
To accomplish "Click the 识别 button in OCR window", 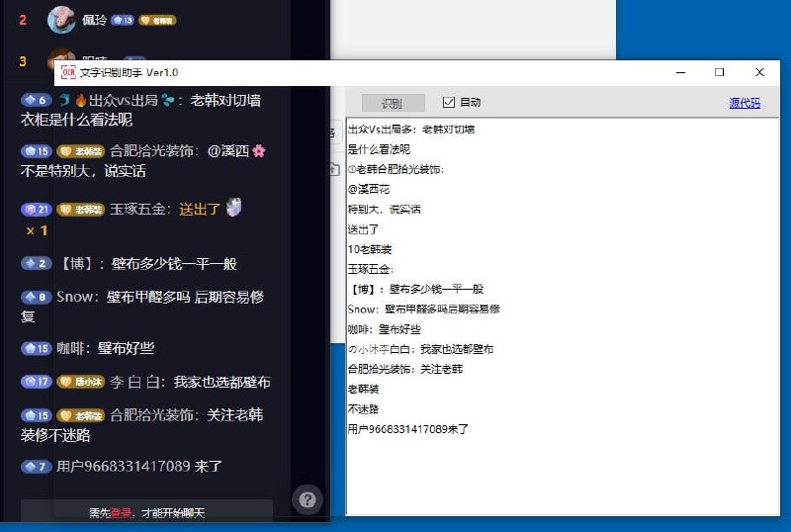I will click(x=393, y=103).
